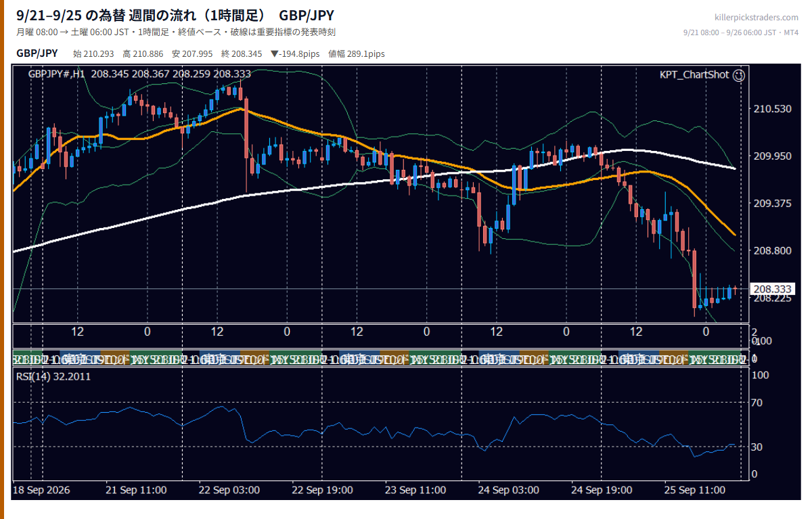Screen dimensions: 812x519
Task: Click the 22 Sep 19:00 time label
Action: point(322,490)
